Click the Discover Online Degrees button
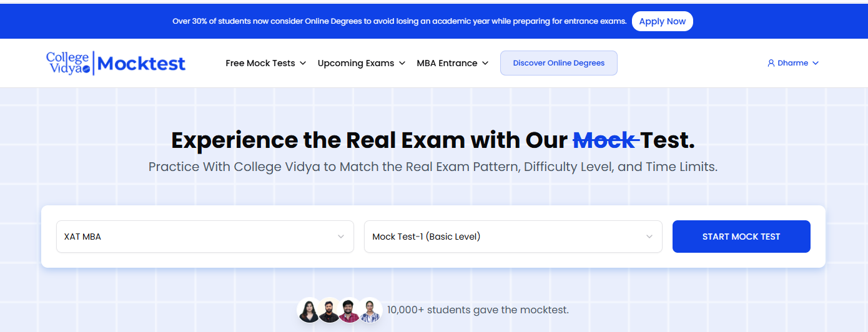This screenshot has height=332, width=868. click(559, 63)
